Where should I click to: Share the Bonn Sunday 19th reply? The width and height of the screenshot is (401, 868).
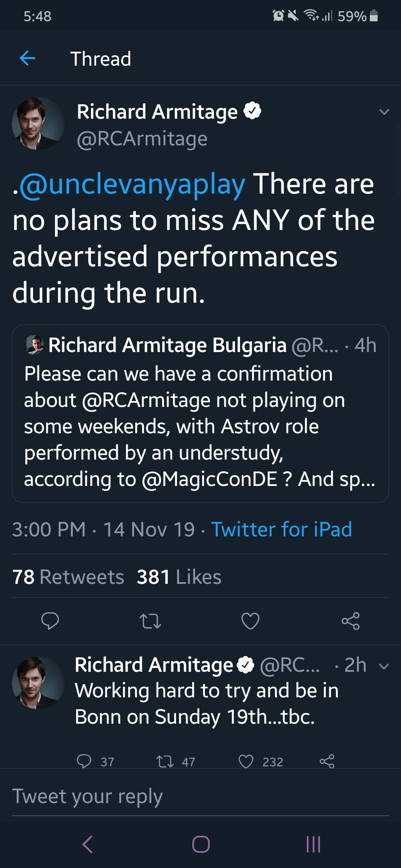327,761
